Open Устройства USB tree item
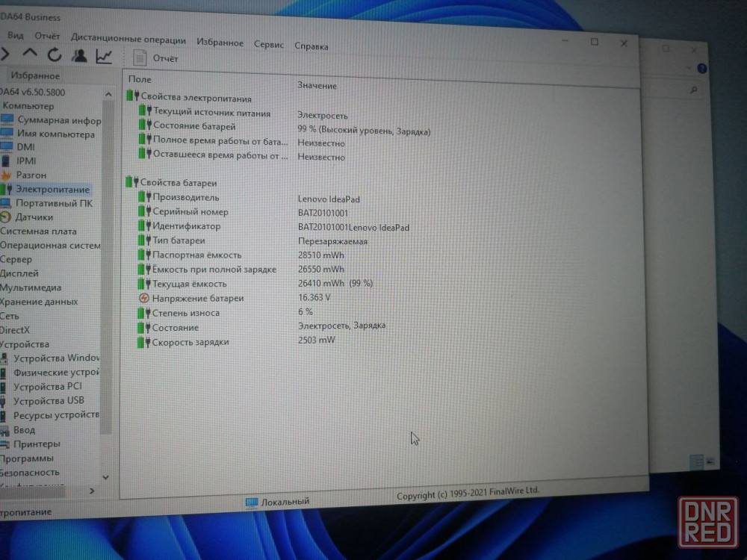The height and width of the screenshot is (560, 747). tap(48, 401)
